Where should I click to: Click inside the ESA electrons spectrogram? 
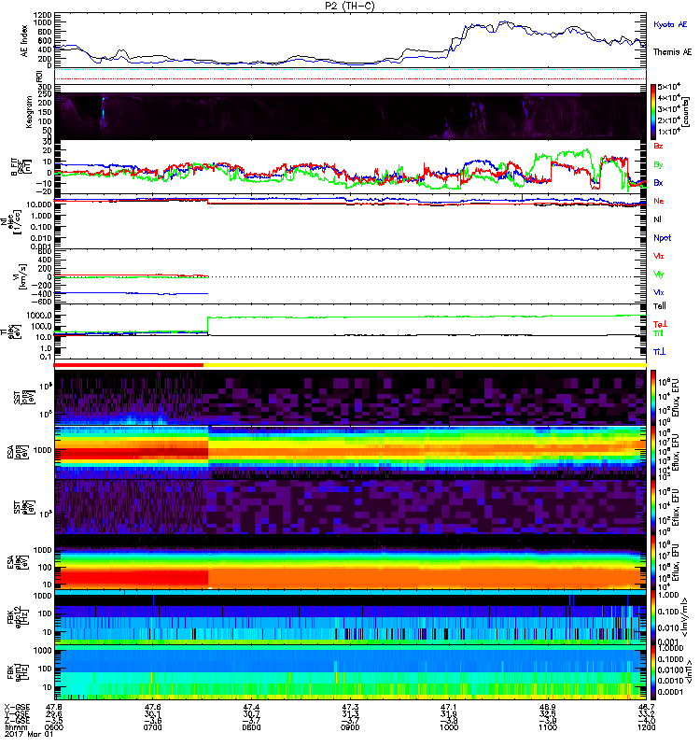[350, 562]
